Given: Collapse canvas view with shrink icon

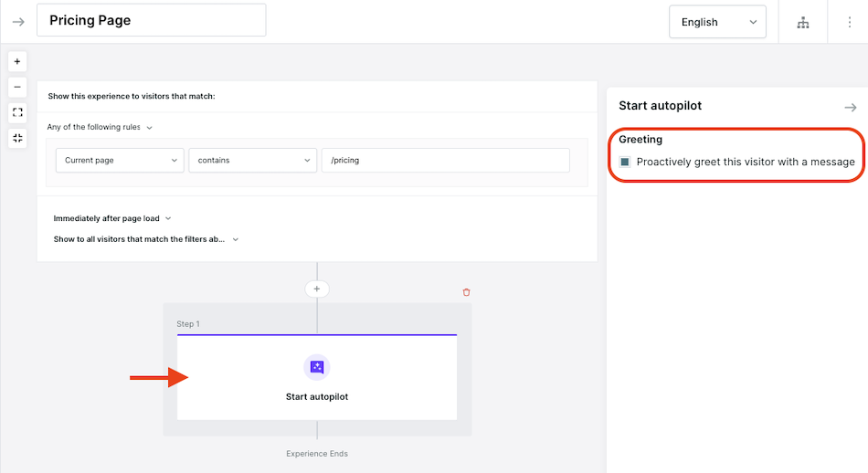Looking at the screenshot, I should 17,138.
